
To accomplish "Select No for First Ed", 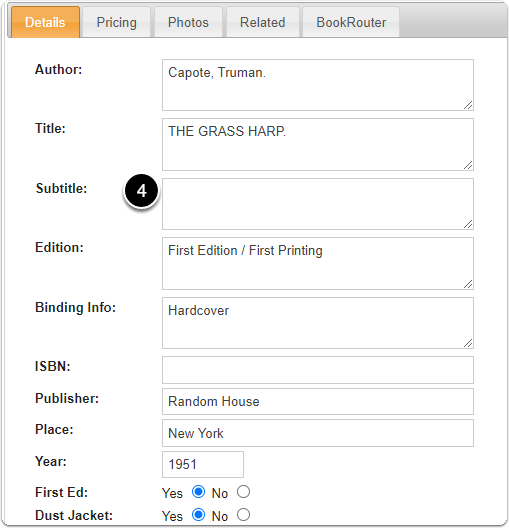I will point(243,492).
